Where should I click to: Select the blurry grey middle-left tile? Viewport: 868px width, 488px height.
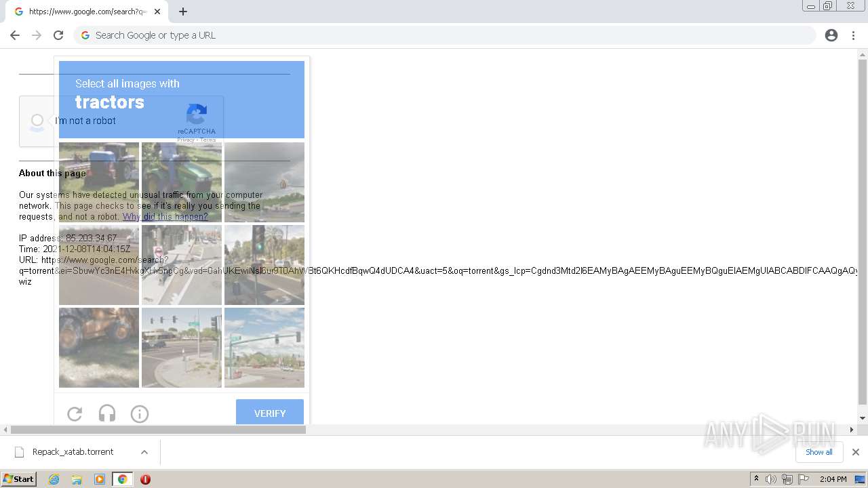(x=99, y=265)
